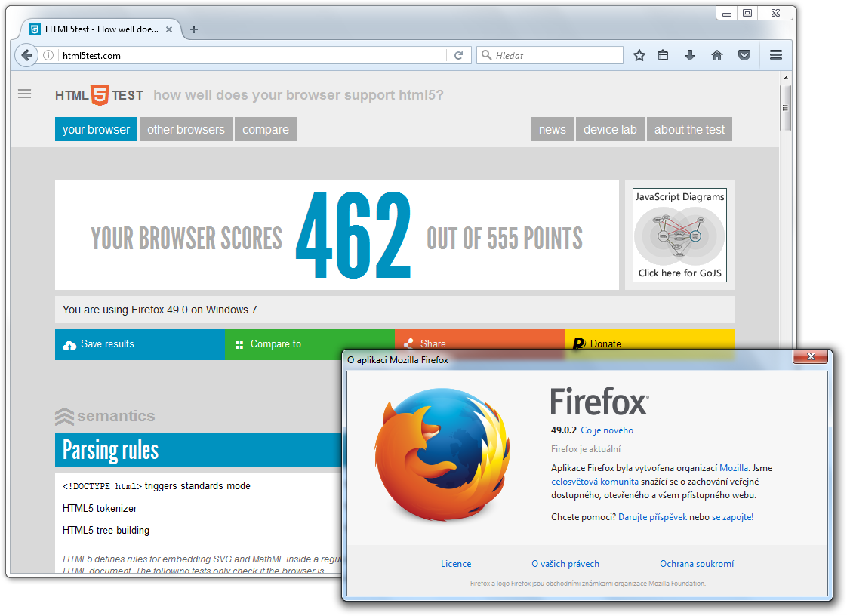Save page to Pocket
This screenshot has width=847, height=616.
744,55
